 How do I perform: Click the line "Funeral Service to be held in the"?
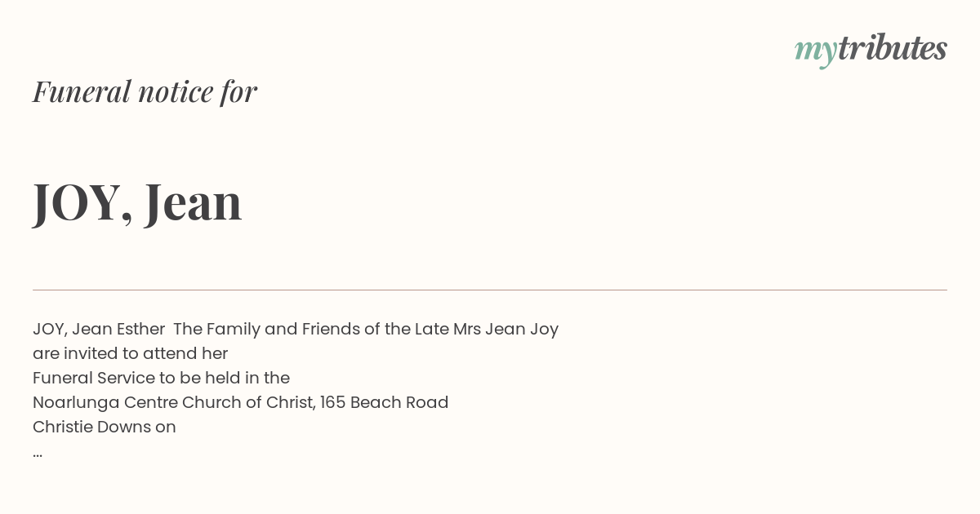click(161, 378)
